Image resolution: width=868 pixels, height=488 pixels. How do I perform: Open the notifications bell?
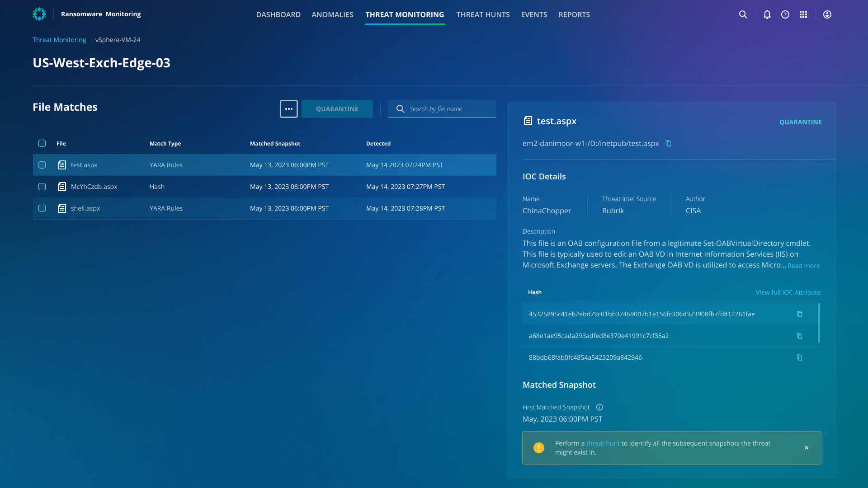[x=767, y=14]
